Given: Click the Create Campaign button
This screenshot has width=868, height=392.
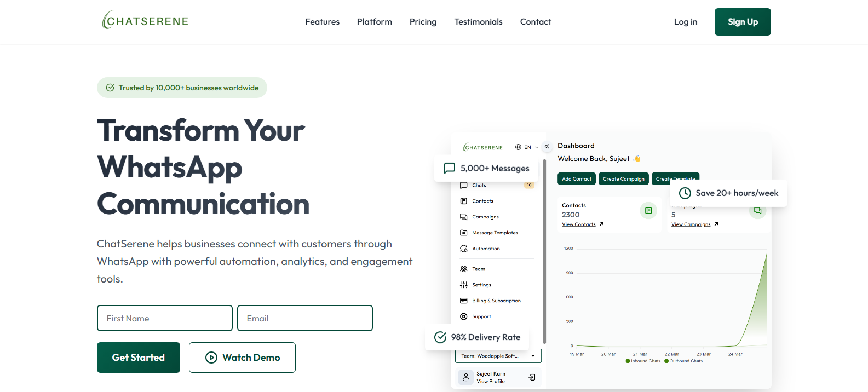Looking at the screenshot, I should click(x=624, y=179).
